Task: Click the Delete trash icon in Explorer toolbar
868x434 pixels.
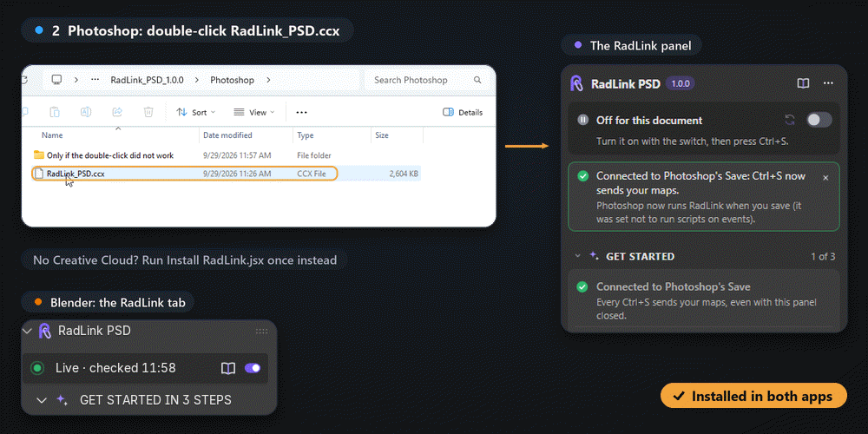Action: (x=148, y=112)
